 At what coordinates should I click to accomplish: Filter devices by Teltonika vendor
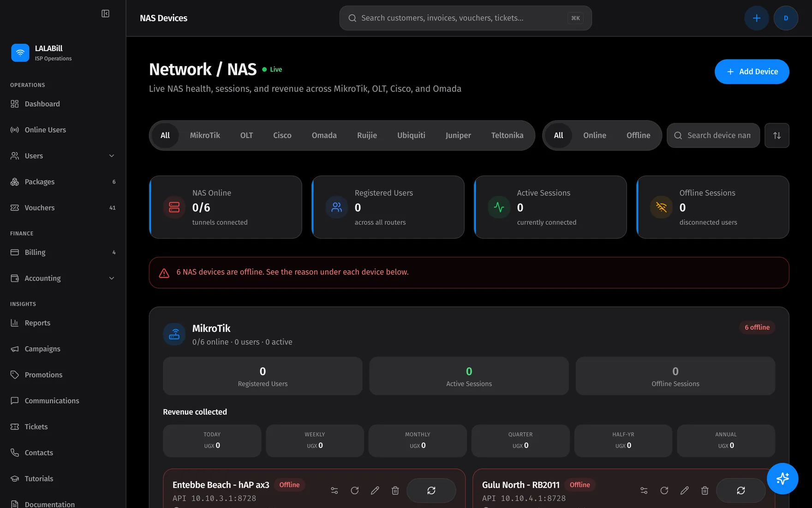(x=507, y=135)
